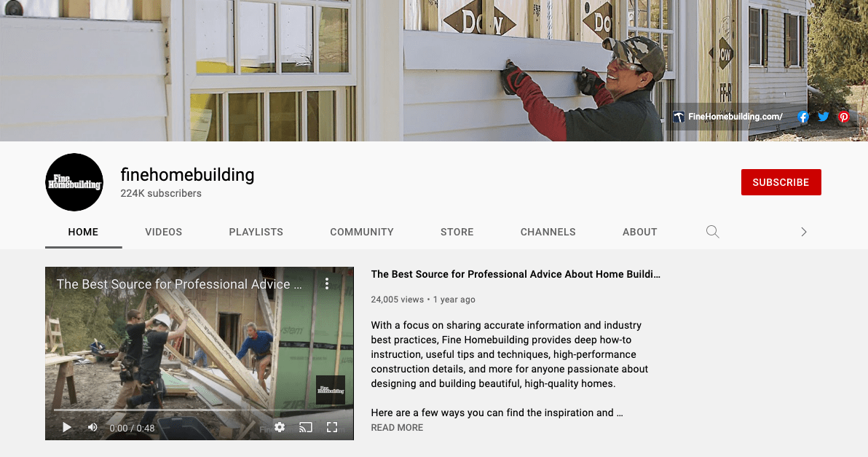Viewport: 868px width, 457px height.
Task: Open the Best Source for Professional Advice title
Action: 516,274
